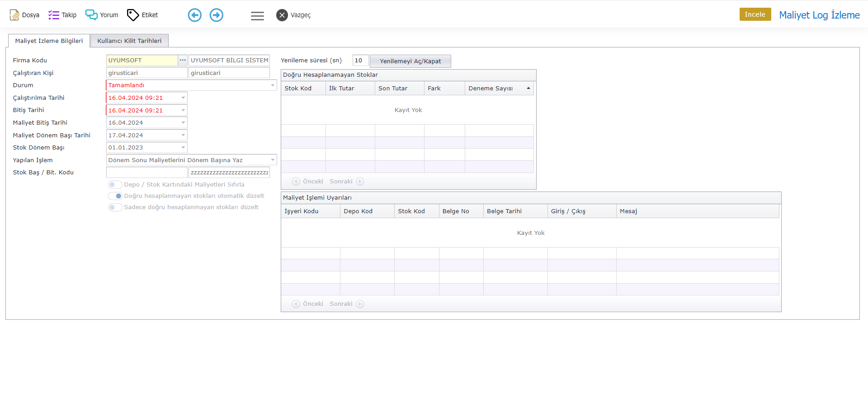Image resolution: width=868 pixels, height=402 pixels.
Task: Open Maliyet Dönem Başı Tarihi dropdown
Action: click(x=183, y=135)
